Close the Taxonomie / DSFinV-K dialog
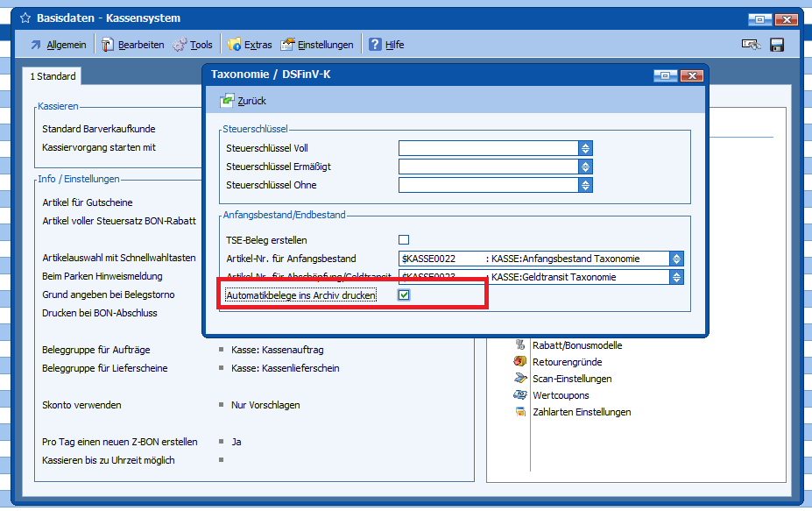Image resolution: width=812 pixels, height=511 pixels. [x=691, y=75]
